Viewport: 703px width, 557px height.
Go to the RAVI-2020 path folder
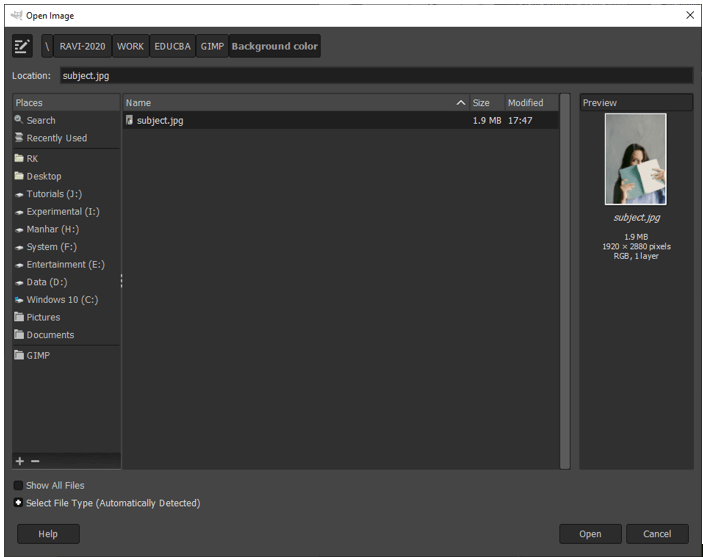[82, 46]
